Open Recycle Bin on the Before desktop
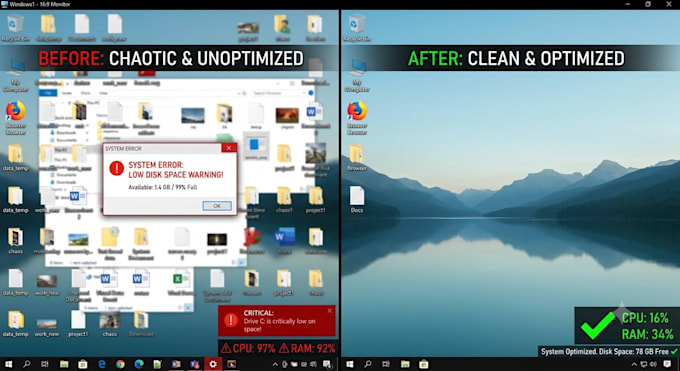This screenshot has width=680, height=371. pyautogui.click(x=16, y=28)
